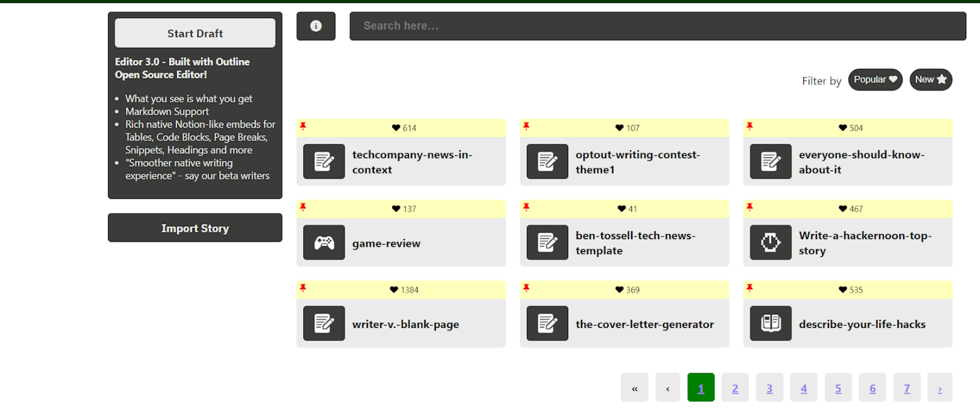
Task: Click the edit icon for the-cover-letter-generator
Action: coord(547,323)
